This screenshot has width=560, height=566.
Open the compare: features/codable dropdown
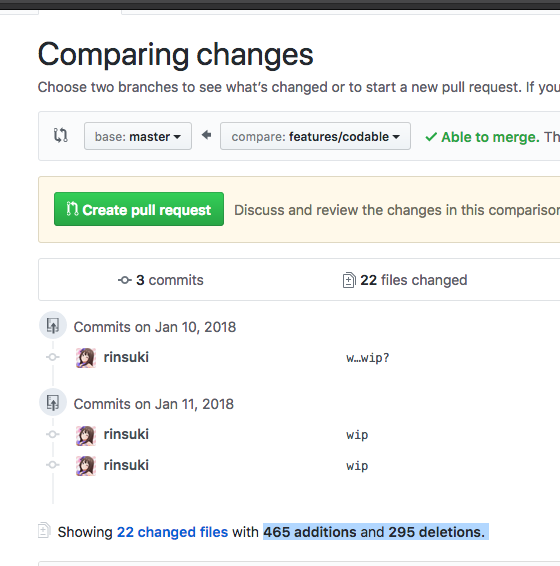point(315,136)
